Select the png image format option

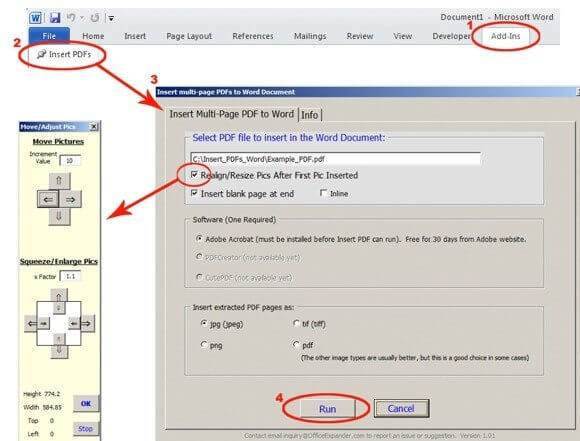click(204, 344)
